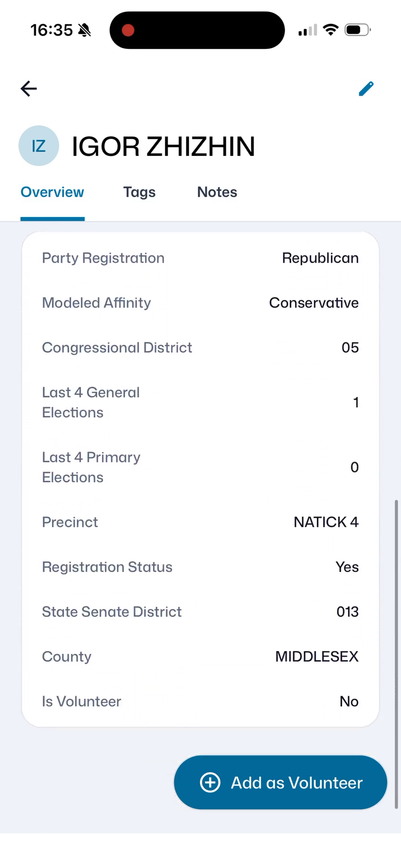Select the Precinct NATICK 4 row
The image size is (401, 868).
point(200,522)
